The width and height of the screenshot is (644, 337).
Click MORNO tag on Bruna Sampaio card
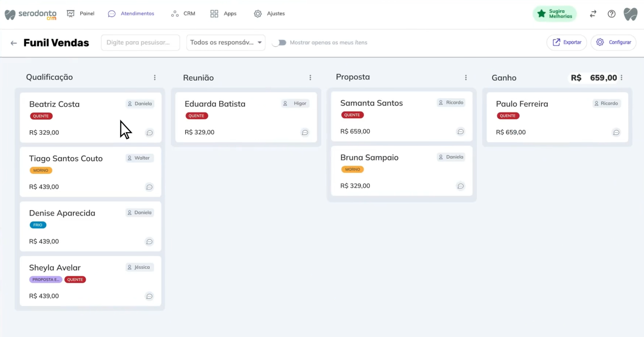point(353,169)
